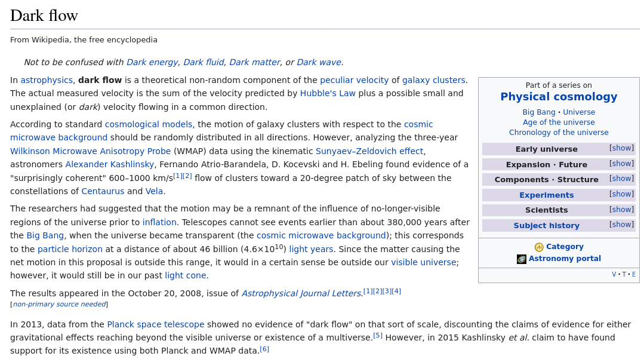This screenshot has width=644, height=359.
Task: Open the cosmological models link
Action: (148, 124)
